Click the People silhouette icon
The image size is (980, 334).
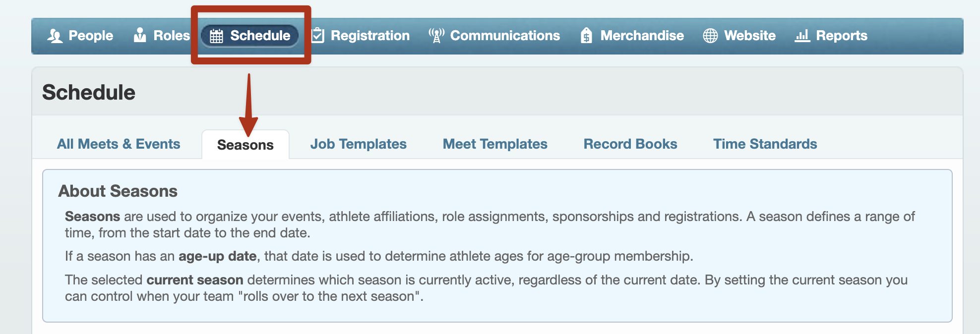[55, 36]
